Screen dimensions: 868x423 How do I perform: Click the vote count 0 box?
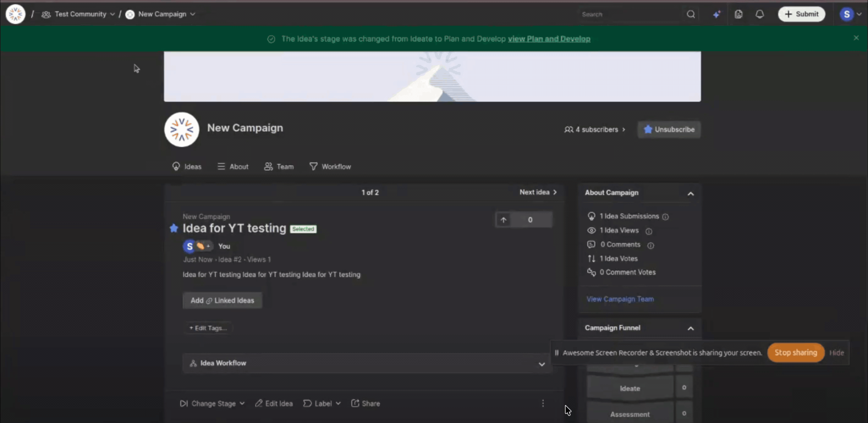tap(530, 220)
